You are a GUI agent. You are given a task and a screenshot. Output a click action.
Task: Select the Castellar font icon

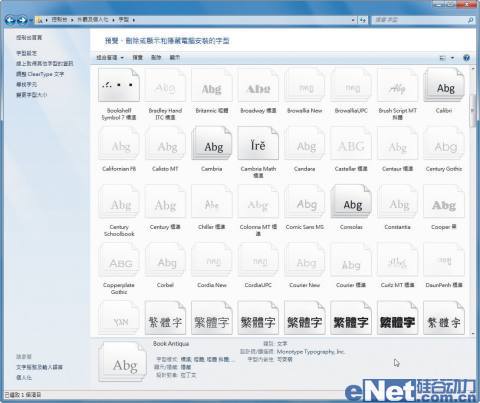coord(351,143)
